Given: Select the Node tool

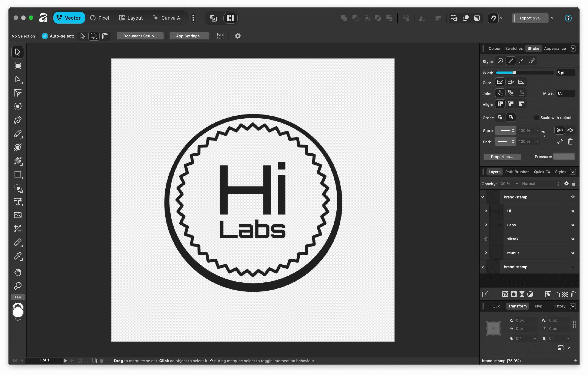Looking at the screenshot, I should pyautogui.click(x=18, y=80).
